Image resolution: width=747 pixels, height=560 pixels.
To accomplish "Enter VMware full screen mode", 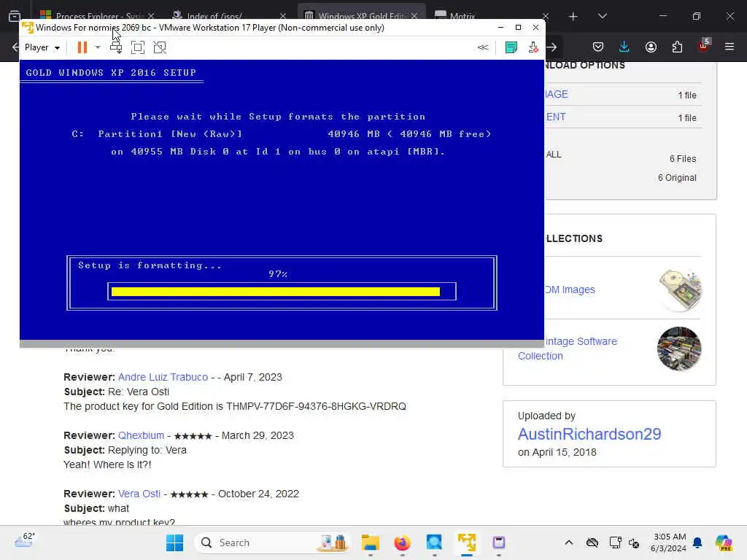I will 138,47.
